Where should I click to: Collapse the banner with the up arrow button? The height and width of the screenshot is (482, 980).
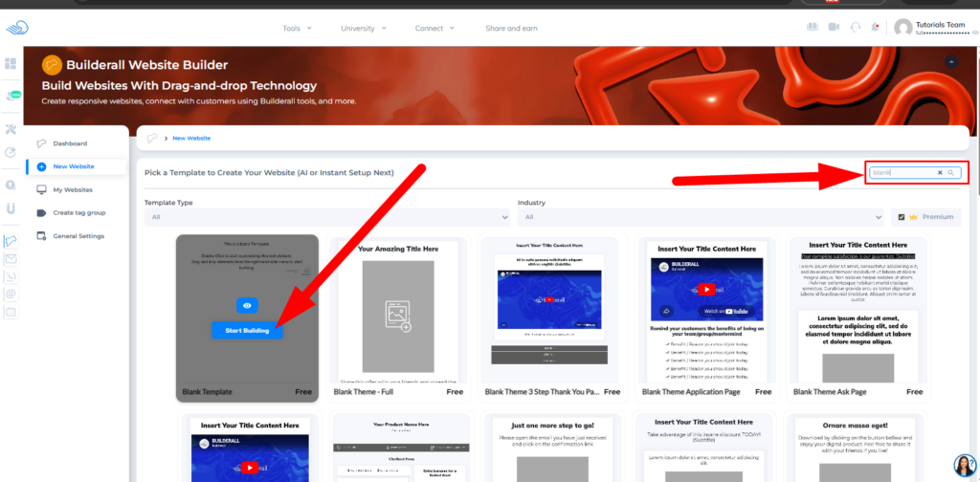click(951, 61)
